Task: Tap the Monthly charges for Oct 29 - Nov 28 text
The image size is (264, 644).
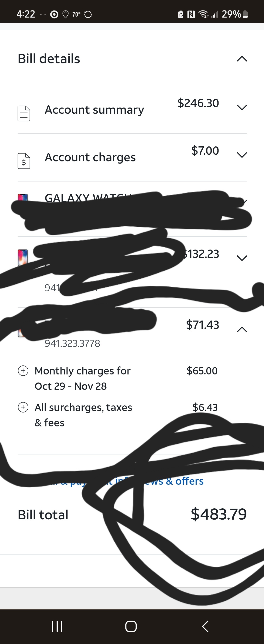Action: 83,378
